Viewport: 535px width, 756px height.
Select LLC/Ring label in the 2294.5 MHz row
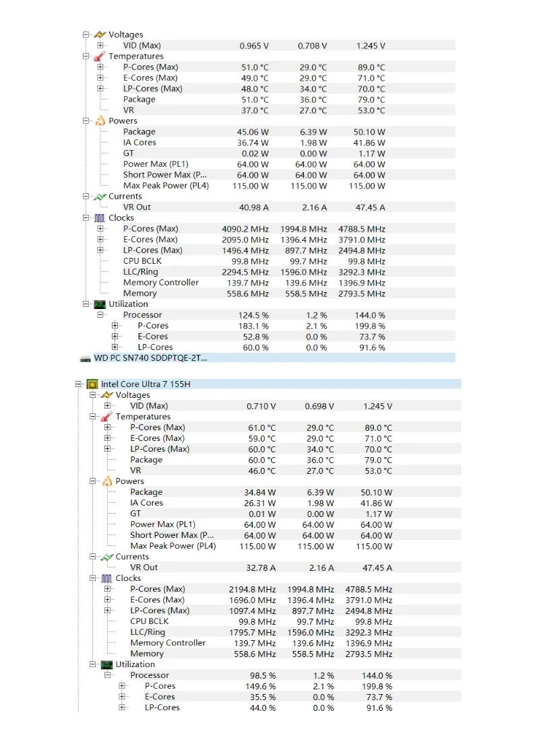click(x=140, y=272)
